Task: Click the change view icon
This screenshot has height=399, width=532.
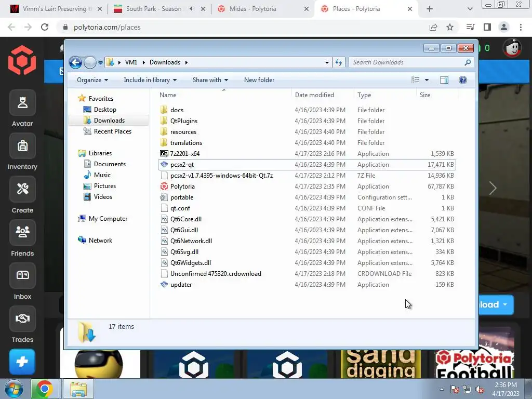Action: 415,80
